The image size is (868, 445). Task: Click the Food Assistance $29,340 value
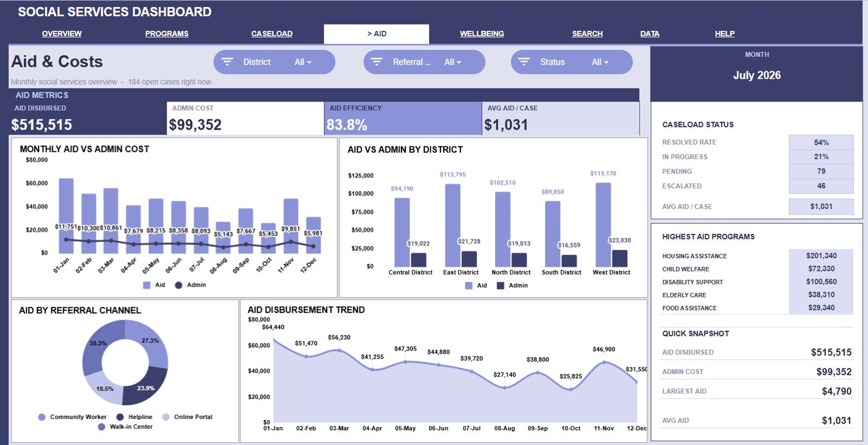click(x=821, y=308)
